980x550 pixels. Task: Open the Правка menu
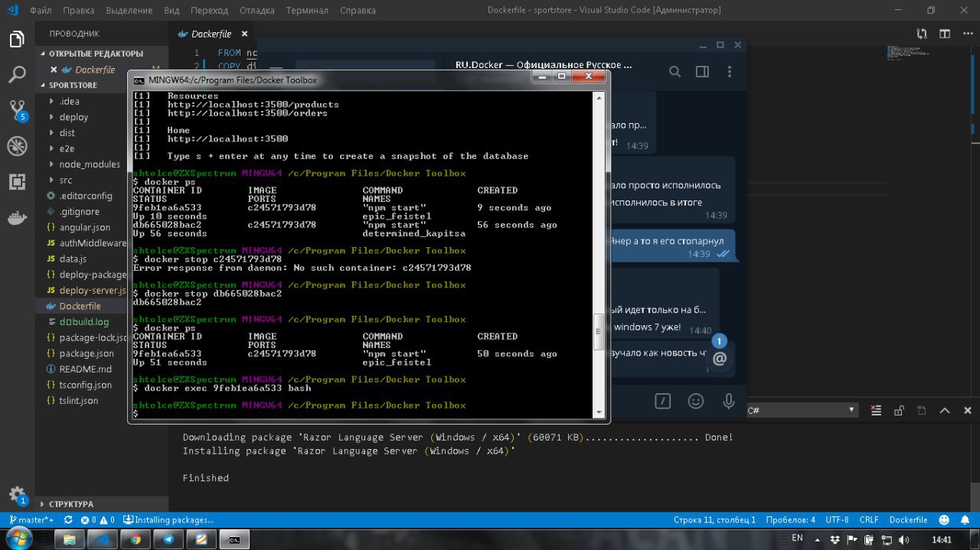tap(79, 10)
